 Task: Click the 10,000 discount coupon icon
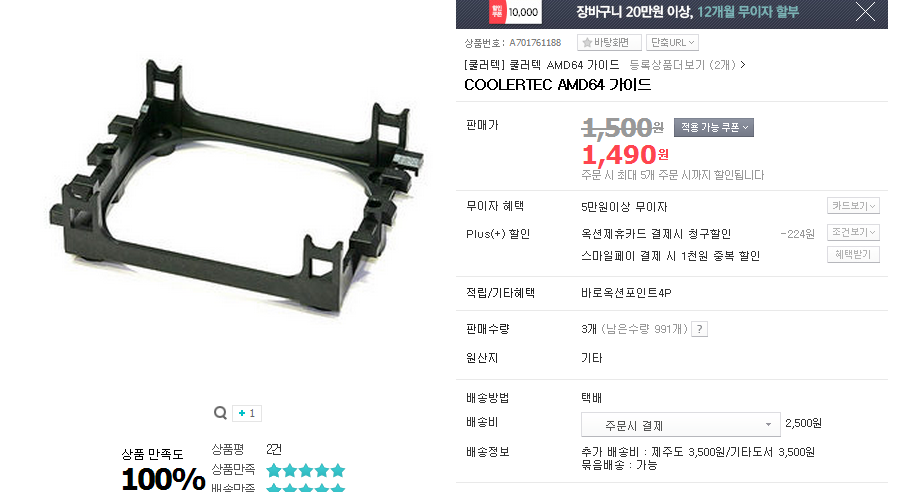point(515,12)
